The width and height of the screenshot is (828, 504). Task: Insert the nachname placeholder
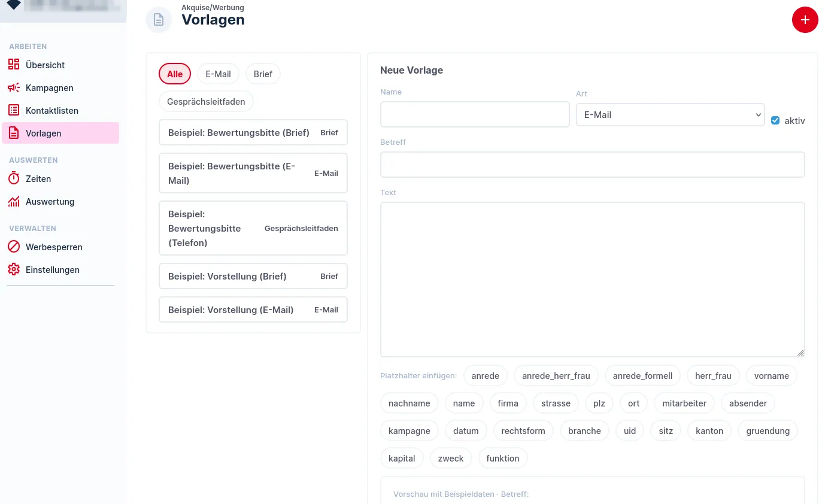pyautogui.click(x=410, y=403)
